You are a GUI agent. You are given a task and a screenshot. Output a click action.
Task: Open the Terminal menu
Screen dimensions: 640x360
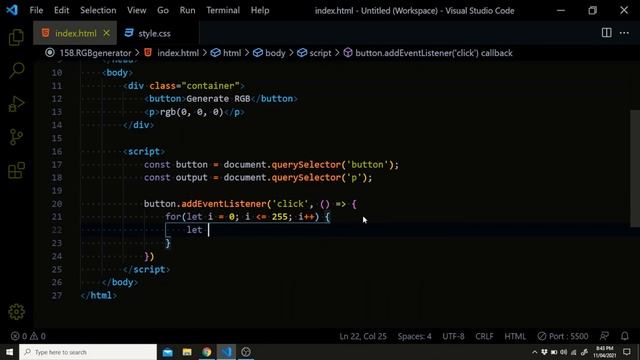pos(223,10)
